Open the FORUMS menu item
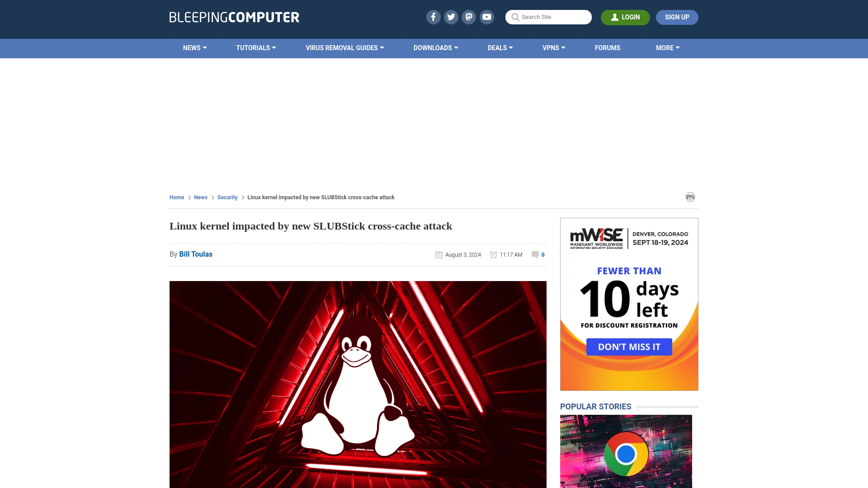The image size is (868, 488). click(x=607, y=47)
